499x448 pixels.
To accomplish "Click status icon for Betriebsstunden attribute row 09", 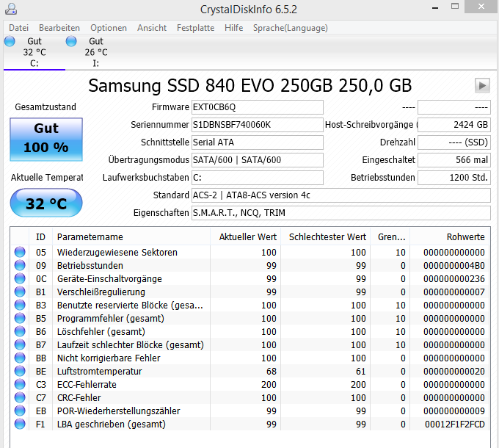I will (20, 265).
